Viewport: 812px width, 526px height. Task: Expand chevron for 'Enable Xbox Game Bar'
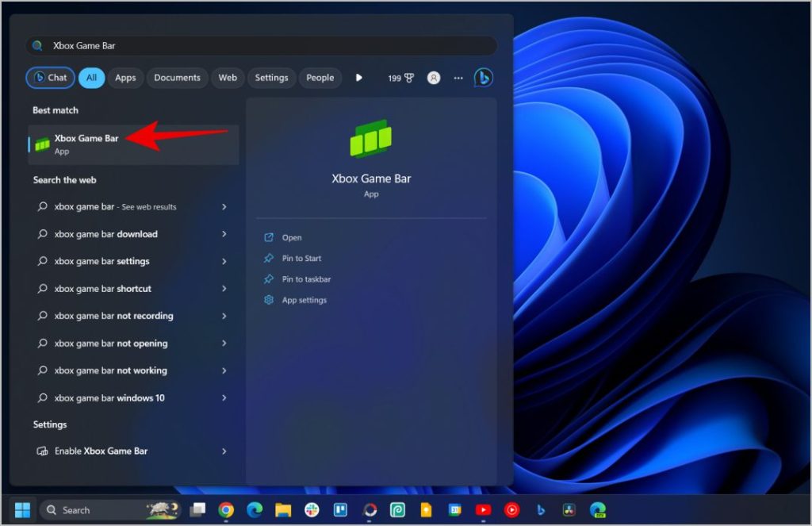point(224,451)
